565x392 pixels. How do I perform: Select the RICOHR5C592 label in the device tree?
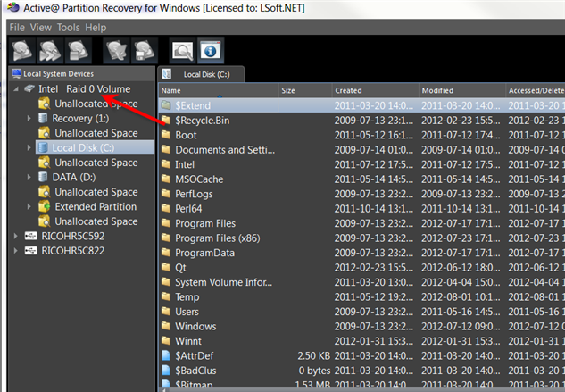coord(73,237)
